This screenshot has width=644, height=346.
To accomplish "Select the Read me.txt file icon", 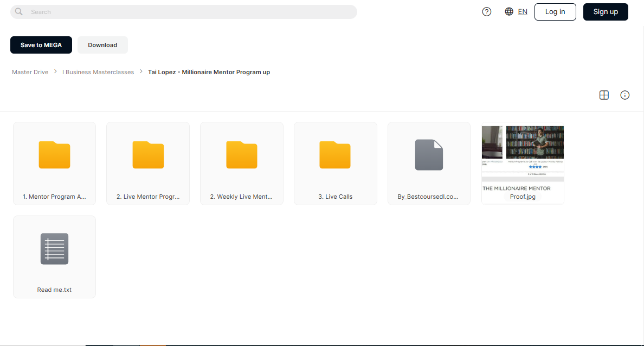I will point(54,249).
